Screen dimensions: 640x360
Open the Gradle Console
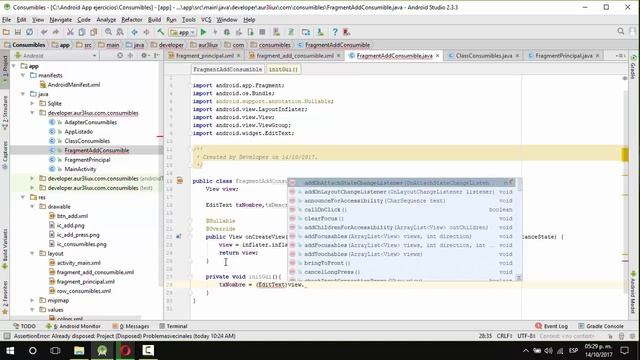[601, 326]
